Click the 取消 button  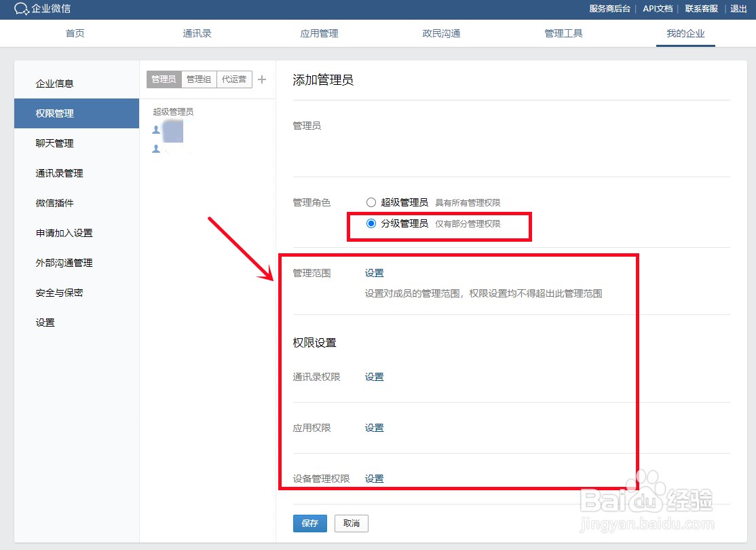(x=351, y=523)
